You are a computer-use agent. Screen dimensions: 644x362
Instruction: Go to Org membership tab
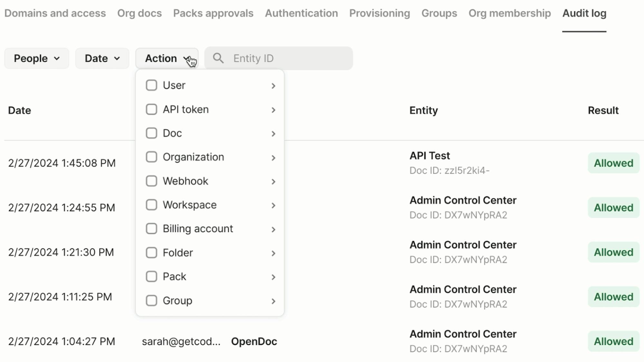[x=509, y=13]
